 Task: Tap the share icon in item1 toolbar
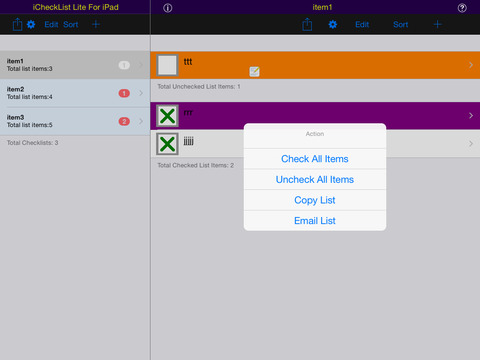point(307,24)
